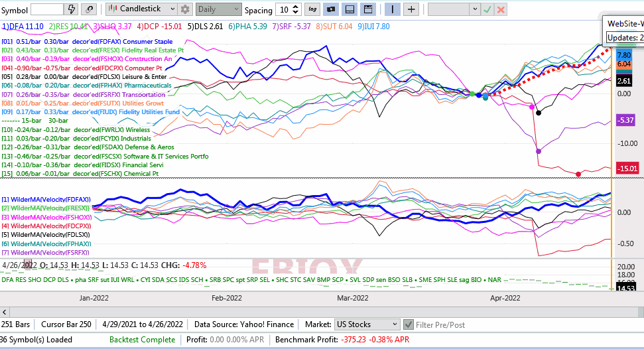644x349 pixels.
Task: Click the lightning bolt symbol load icon
Action: click(72, 9)
